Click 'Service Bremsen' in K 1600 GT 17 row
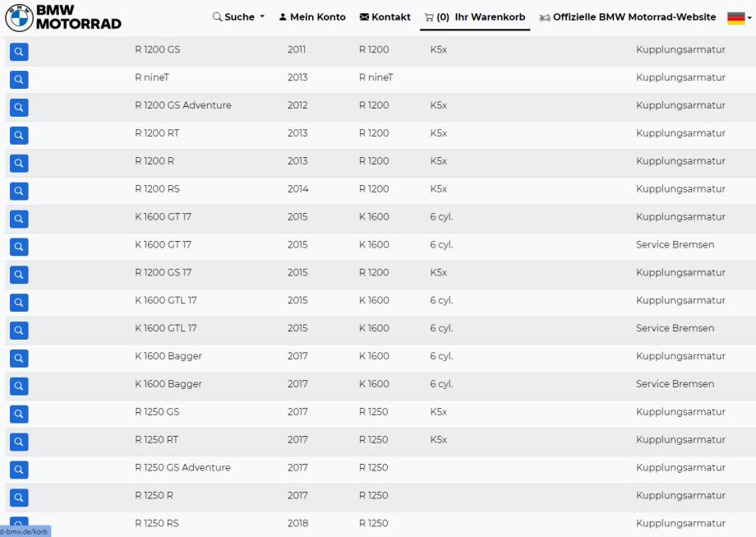Viewport: 756px width, 537px height. tap(675, 244)
